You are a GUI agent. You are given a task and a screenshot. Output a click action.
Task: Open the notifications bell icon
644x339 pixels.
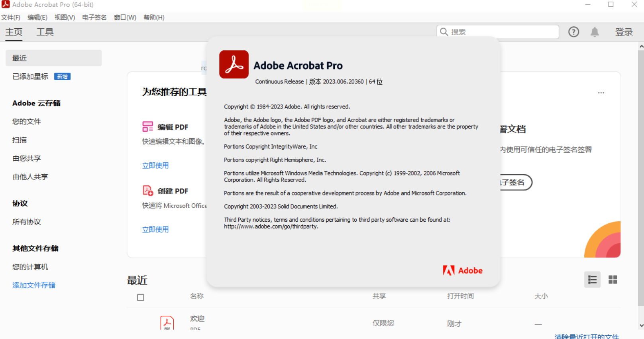pos(595,32)
